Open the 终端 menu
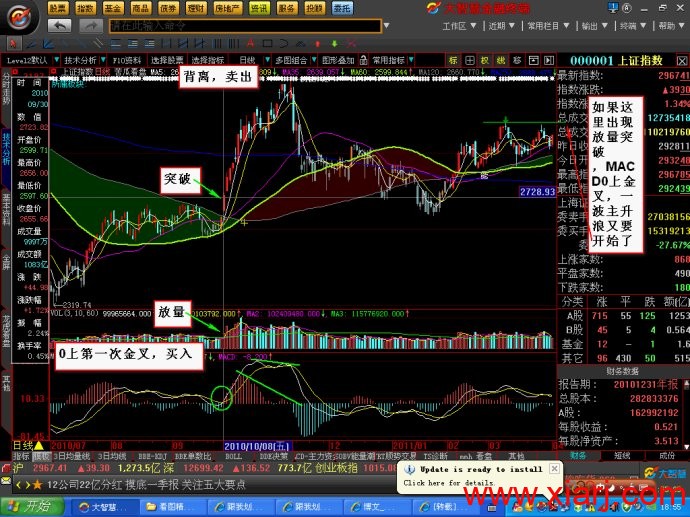The image size is (690, 517). pyautogui.click(x=632, y=26)
